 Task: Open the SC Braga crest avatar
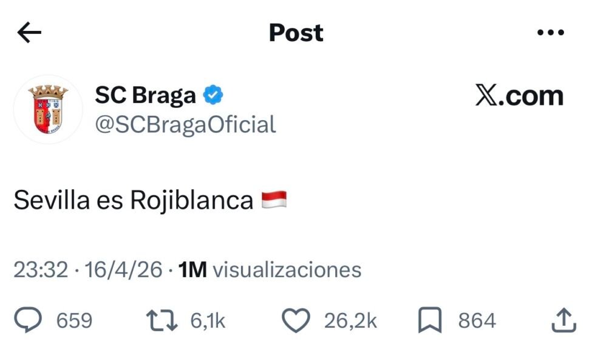[48, 109]
